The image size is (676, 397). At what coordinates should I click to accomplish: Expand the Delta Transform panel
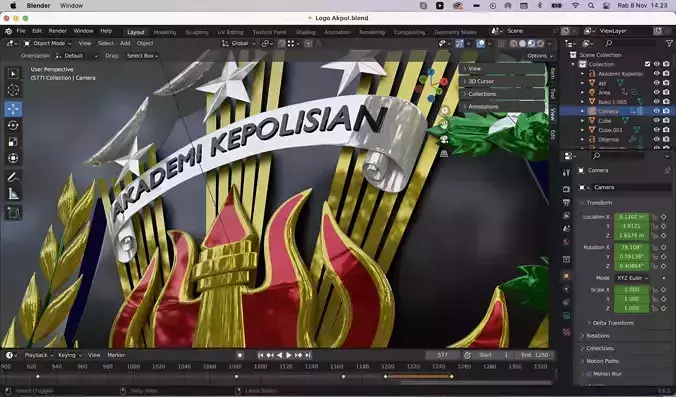pos(613,323)
